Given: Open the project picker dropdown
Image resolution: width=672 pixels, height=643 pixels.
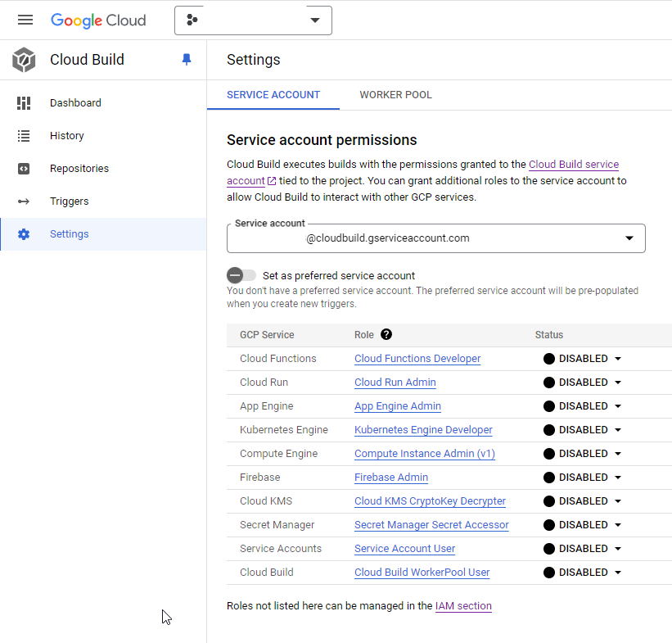Looking at the screenshot, I should [253, 20].
